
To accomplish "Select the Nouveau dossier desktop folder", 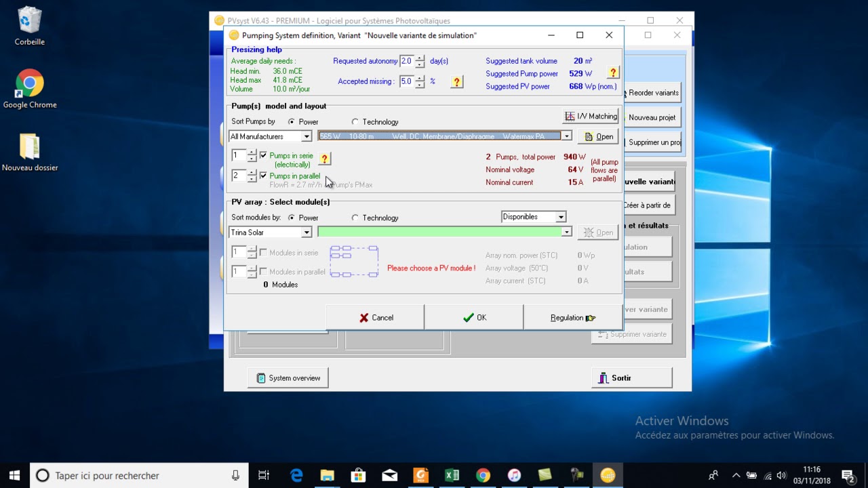I will pyautogui.click(x=30, y=152).
